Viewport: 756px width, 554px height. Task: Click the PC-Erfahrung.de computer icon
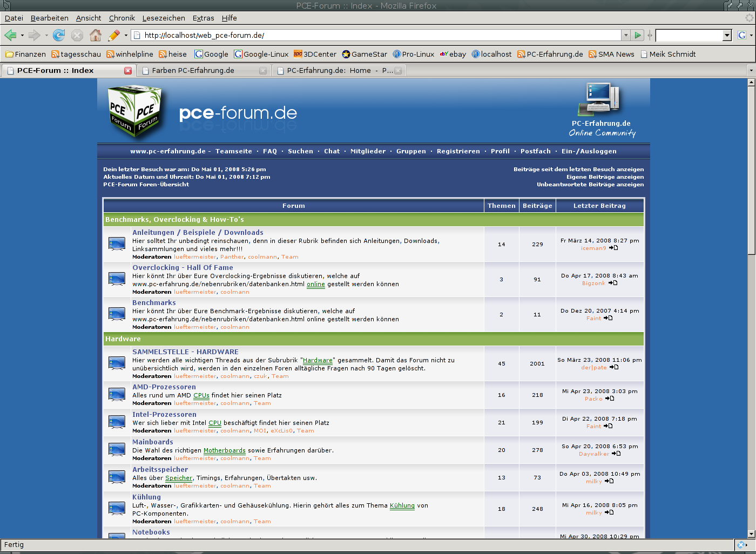(599, 99)
